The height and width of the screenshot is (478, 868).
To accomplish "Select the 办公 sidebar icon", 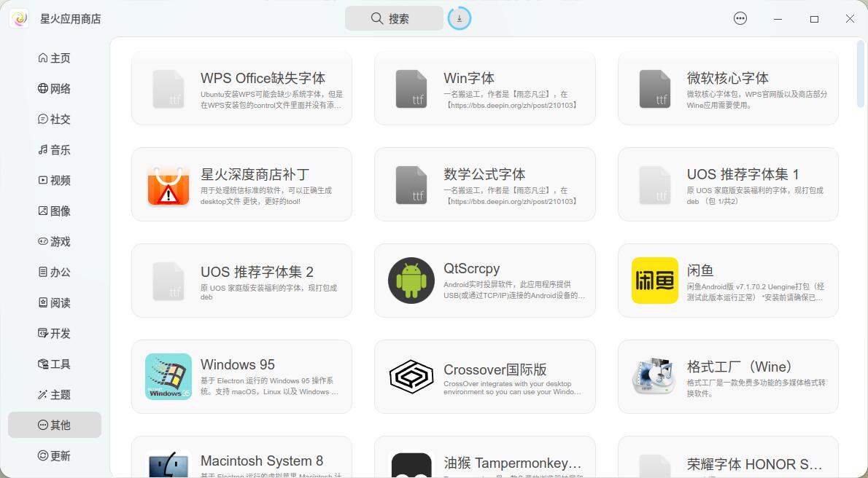I will pos(44,272).
